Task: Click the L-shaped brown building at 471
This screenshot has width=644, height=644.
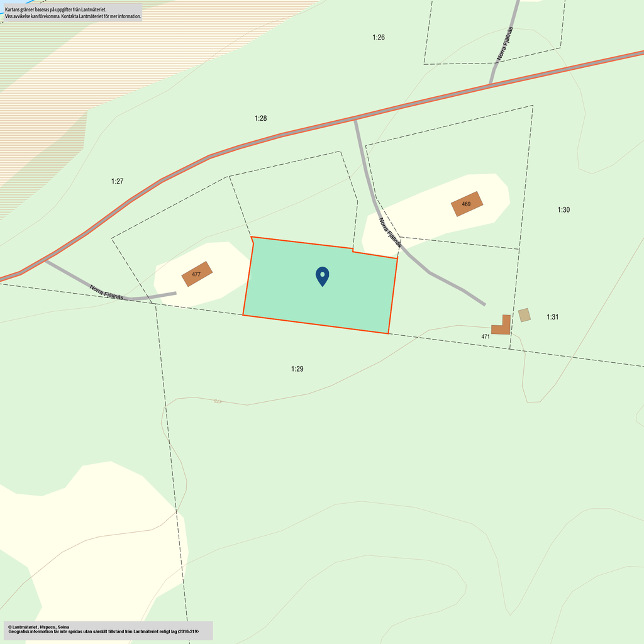Action: (x=501, y=327)
